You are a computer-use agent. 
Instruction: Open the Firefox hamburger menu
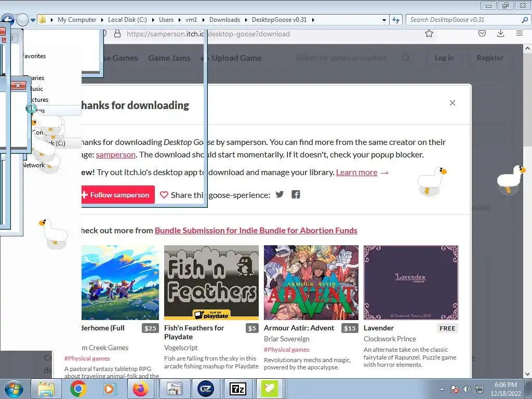click(x=520, y=33)
